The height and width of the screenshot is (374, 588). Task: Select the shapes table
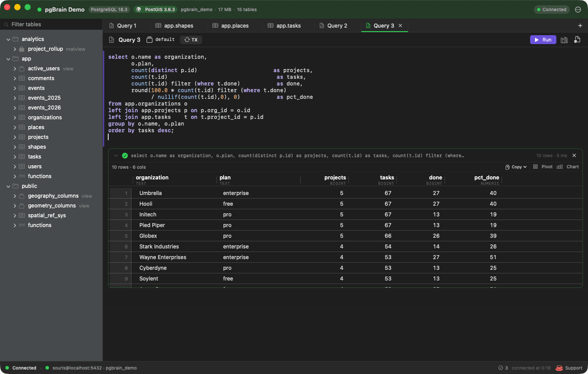point(37,147)
